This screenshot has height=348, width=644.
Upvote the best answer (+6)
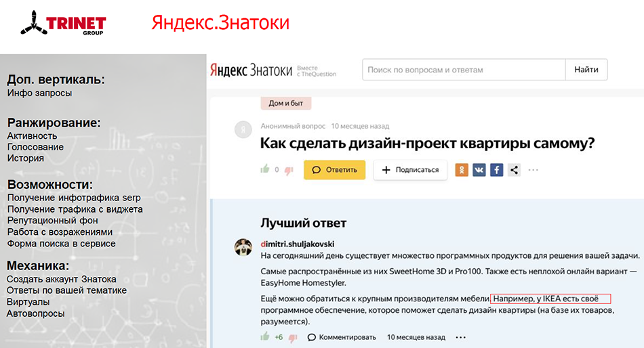[x=265, y=336]
